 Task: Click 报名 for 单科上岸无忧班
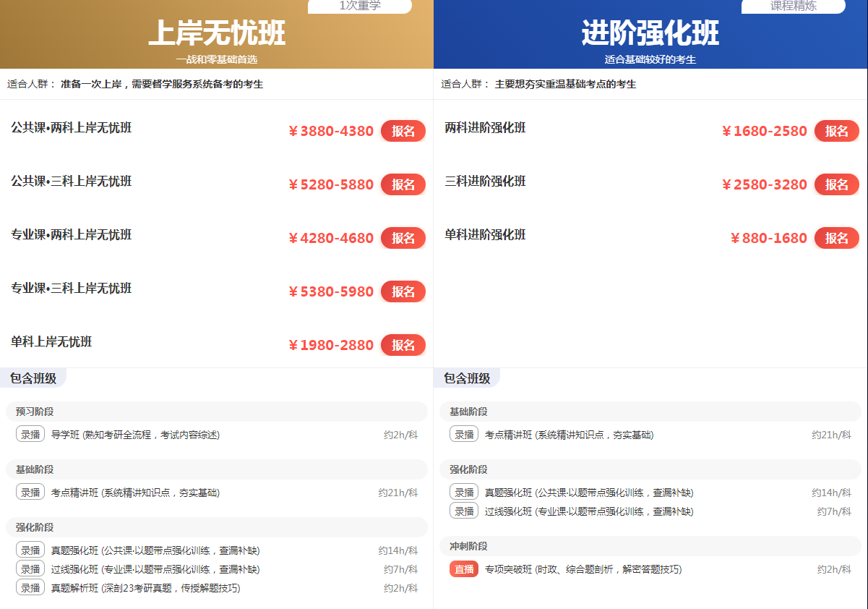[403, 344]
